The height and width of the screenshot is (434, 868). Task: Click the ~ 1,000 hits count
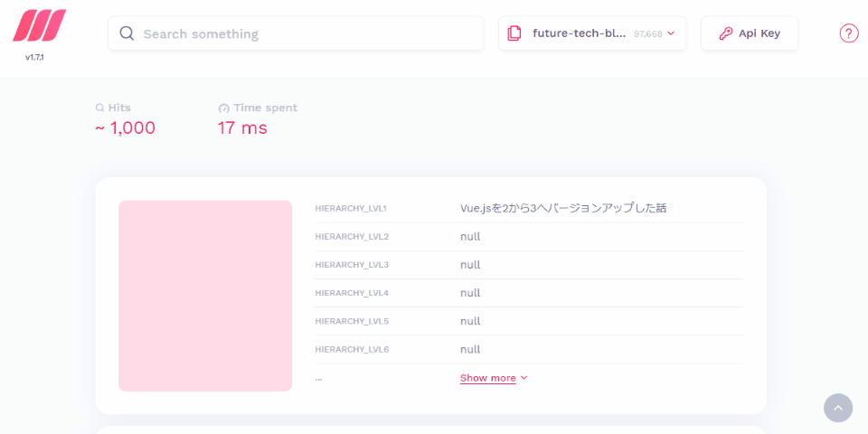(x=125, y=127)
